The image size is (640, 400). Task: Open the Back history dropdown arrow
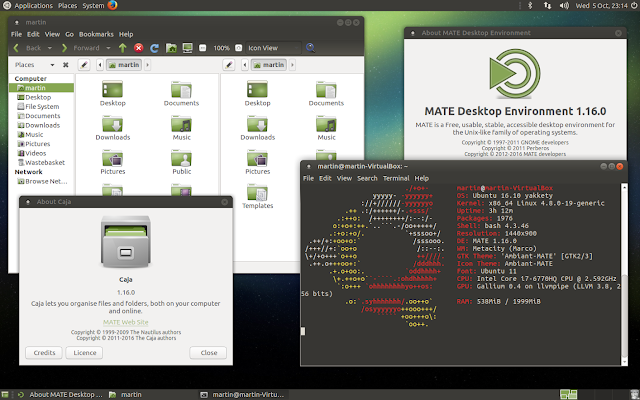click(49, 48)
